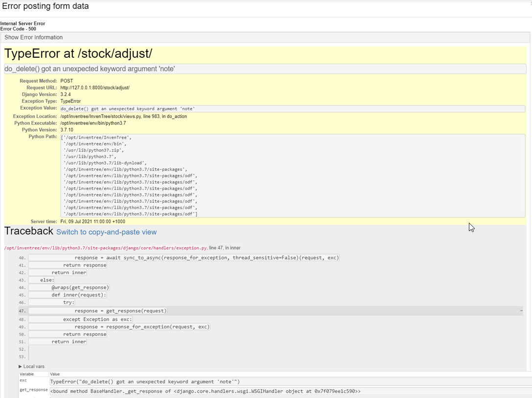The height and width of the screenshot is (398, 532).
Task: Expand the Show Error Information section
Action: click(x=33, y=37)
